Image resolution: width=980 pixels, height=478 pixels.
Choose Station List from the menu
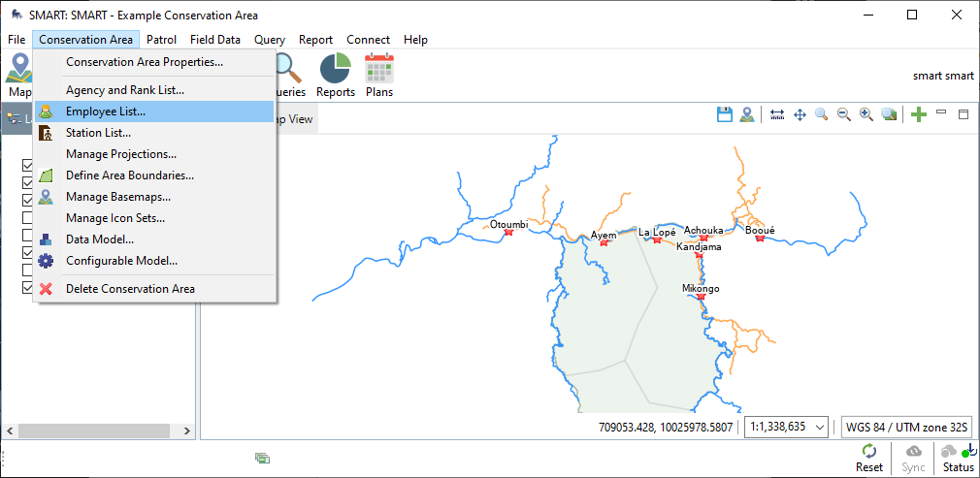98,133
